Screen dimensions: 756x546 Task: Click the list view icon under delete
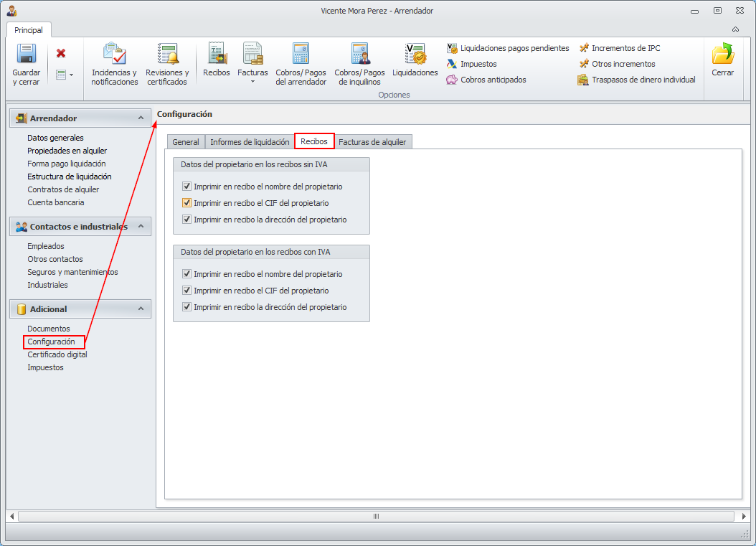61,75
